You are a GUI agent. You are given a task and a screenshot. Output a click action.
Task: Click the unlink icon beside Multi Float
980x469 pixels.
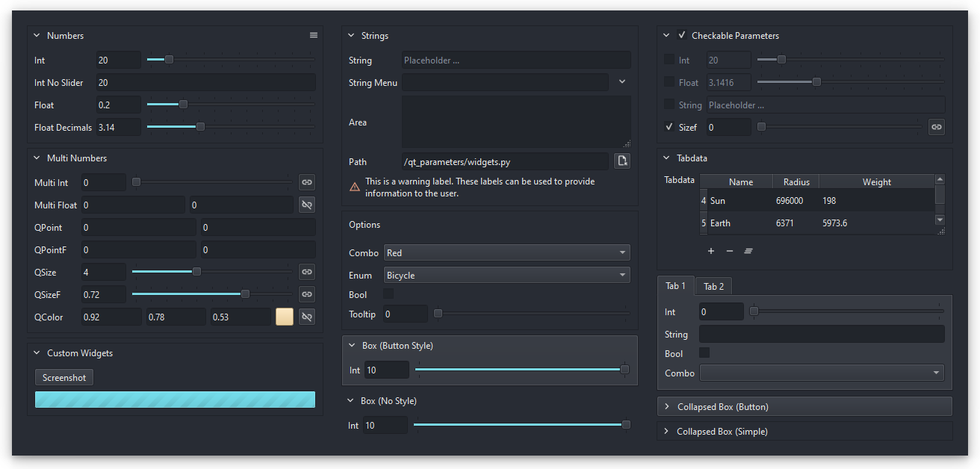[307, 204]
